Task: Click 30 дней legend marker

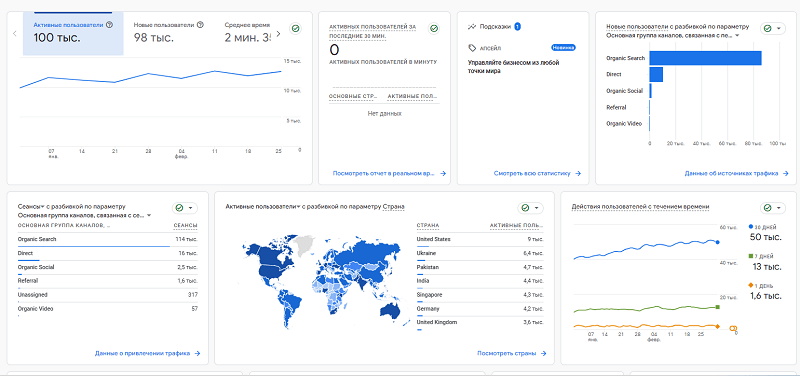Action: coord(750,226)
